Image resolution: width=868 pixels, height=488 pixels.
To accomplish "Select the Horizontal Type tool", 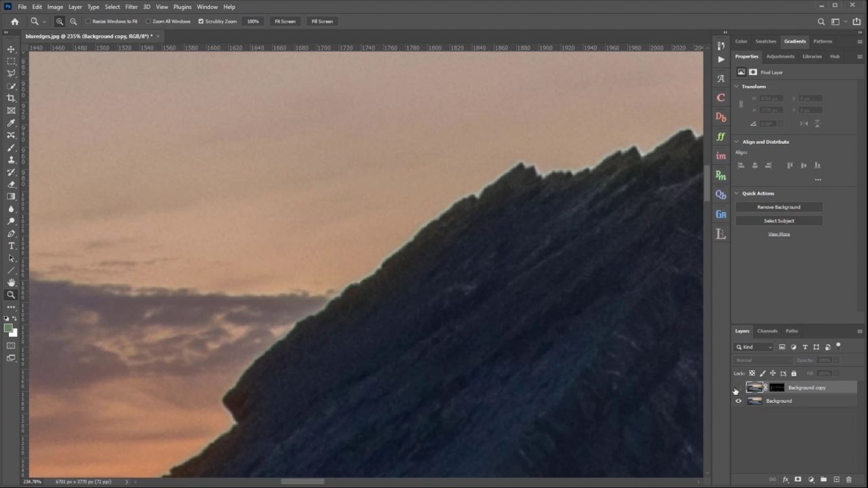I will (11, 246).
